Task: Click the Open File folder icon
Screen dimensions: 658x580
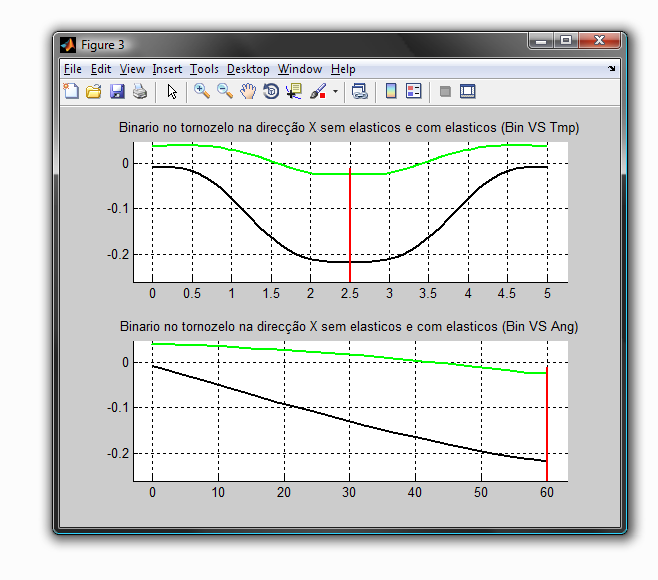Action: coord(94,92)
